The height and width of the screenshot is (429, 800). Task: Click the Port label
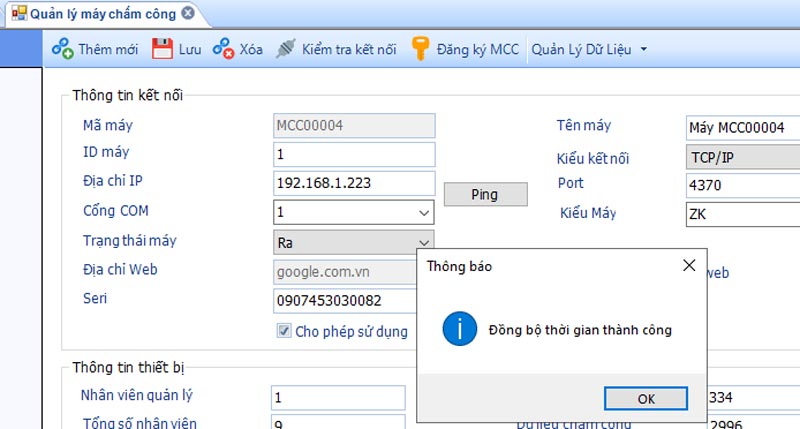coord(570,183)
